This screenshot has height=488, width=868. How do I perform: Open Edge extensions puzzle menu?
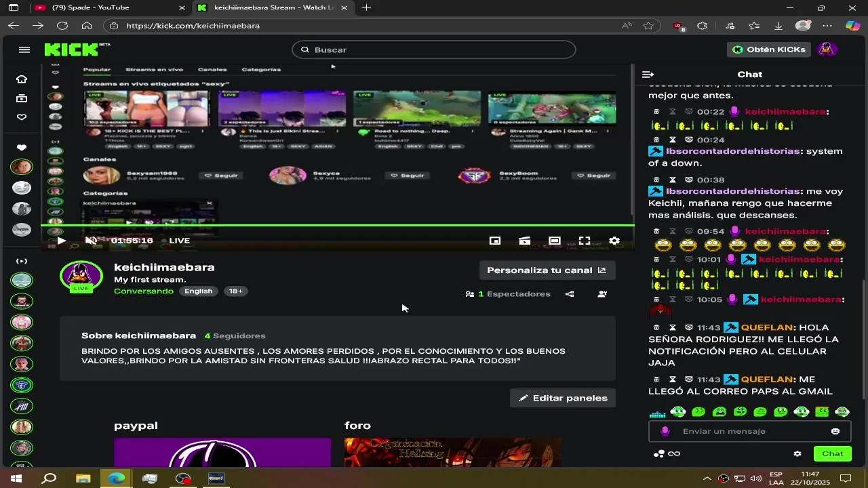click(x=703, y=26)
